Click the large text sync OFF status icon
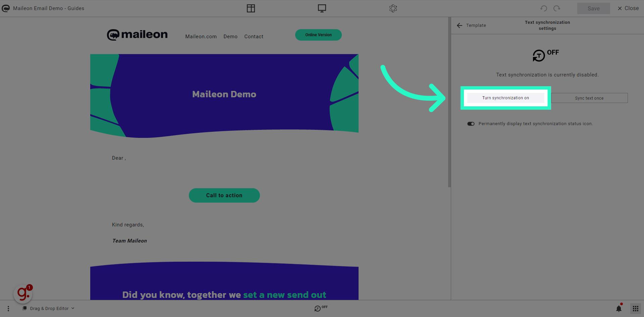This screenshot has height=317, width=644. [x=546, y=55]
